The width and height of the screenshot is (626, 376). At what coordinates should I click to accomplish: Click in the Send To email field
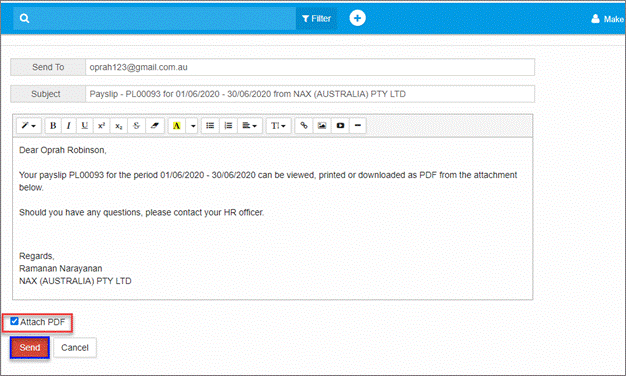(x=310, y=67)
